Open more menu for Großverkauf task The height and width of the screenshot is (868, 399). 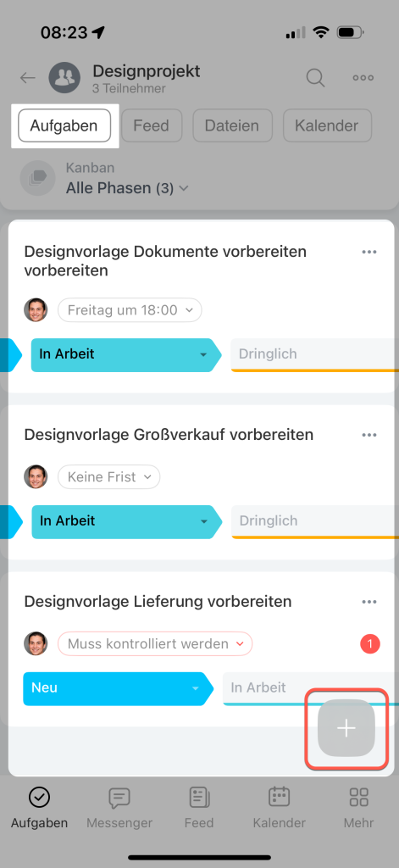369,435
